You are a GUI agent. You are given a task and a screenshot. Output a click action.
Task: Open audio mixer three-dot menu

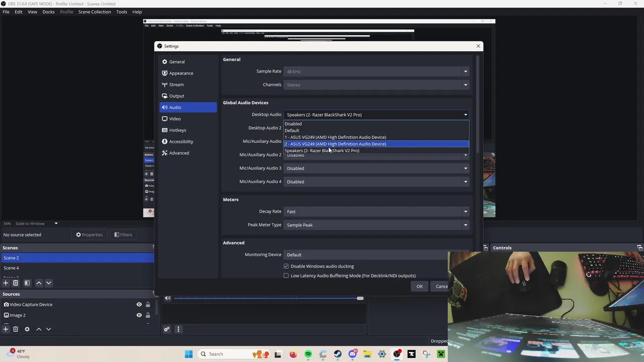(178, 329)
